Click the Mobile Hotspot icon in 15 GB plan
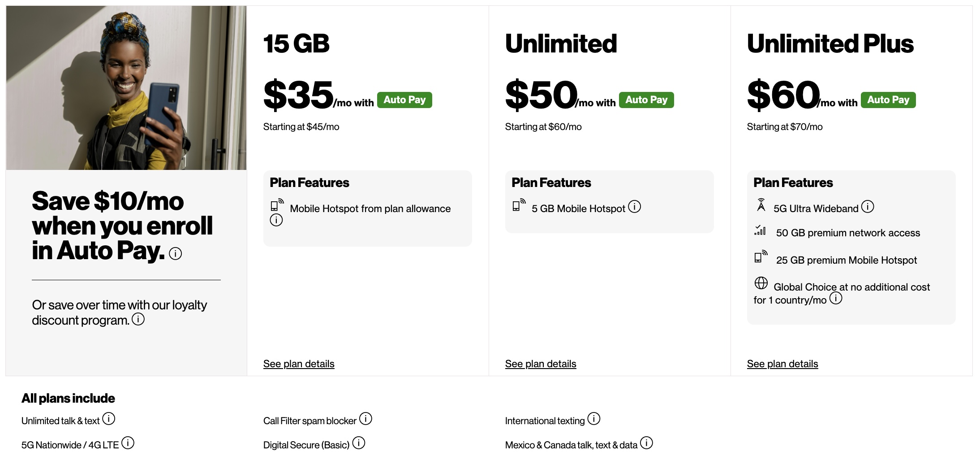Viewport: 980px width, 469px height. click(x=276, y=206)
